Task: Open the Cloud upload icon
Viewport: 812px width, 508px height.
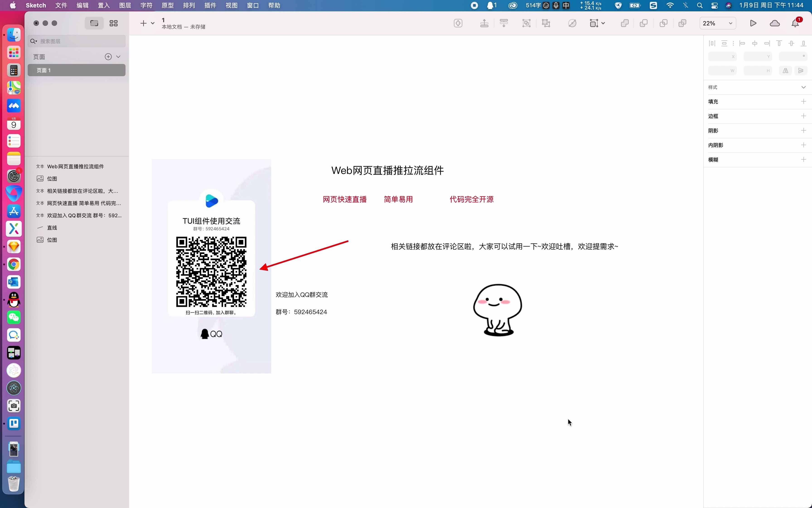Action: click(x=774, y=23)
